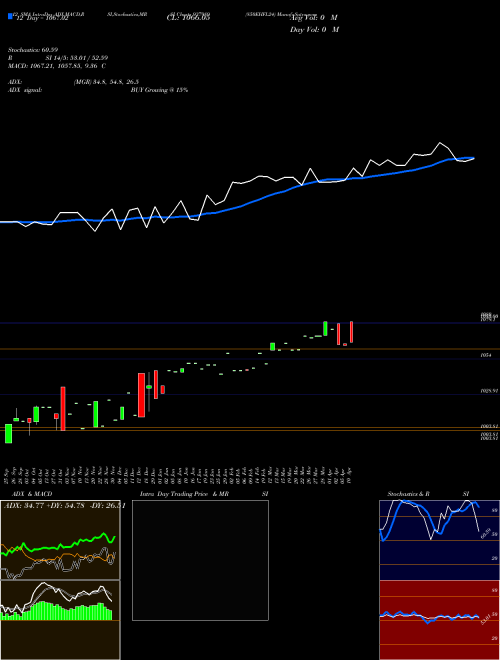Click the MACD histogram chart panel

tap(60, 620)
